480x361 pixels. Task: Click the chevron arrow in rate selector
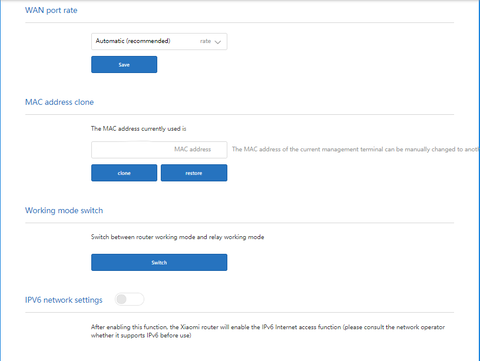click(218, 42)
